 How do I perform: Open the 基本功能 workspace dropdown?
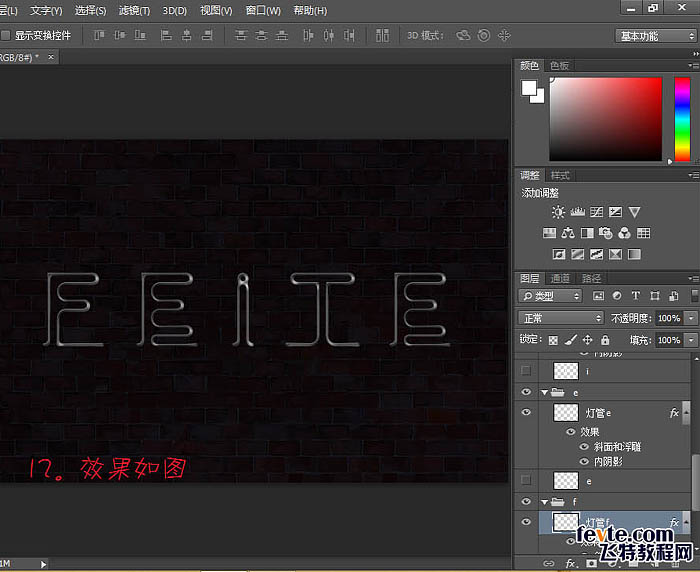point(655,35)
